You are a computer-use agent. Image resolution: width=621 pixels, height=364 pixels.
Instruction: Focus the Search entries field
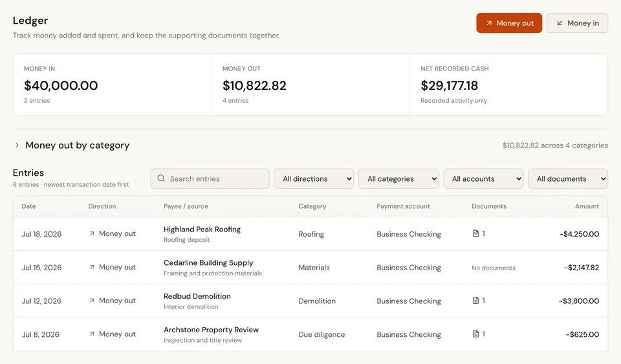click(210, 179)
